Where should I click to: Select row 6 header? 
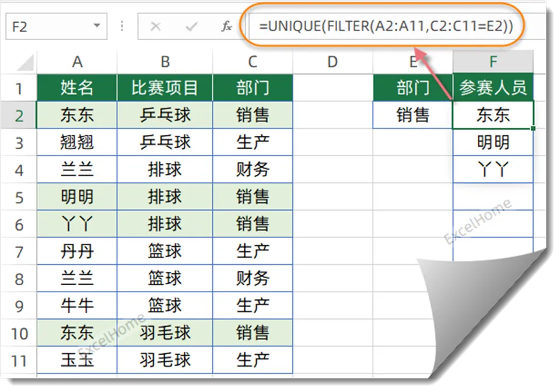pyautogui.click(x=19, y=225)
